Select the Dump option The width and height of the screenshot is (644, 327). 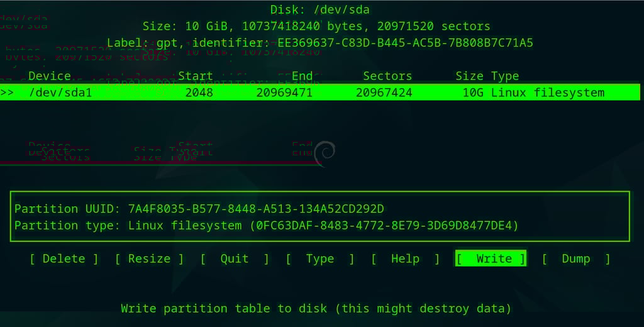point(576,259)
